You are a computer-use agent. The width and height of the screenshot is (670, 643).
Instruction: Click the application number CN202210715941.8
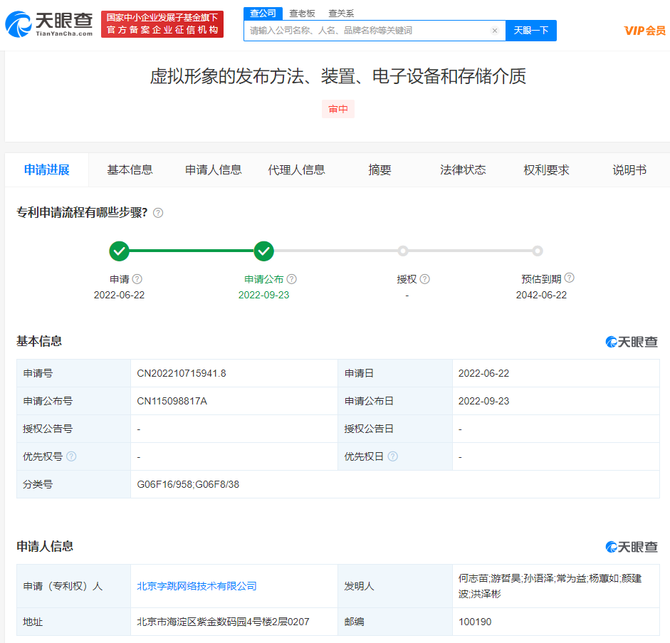(x=181, y=373)
